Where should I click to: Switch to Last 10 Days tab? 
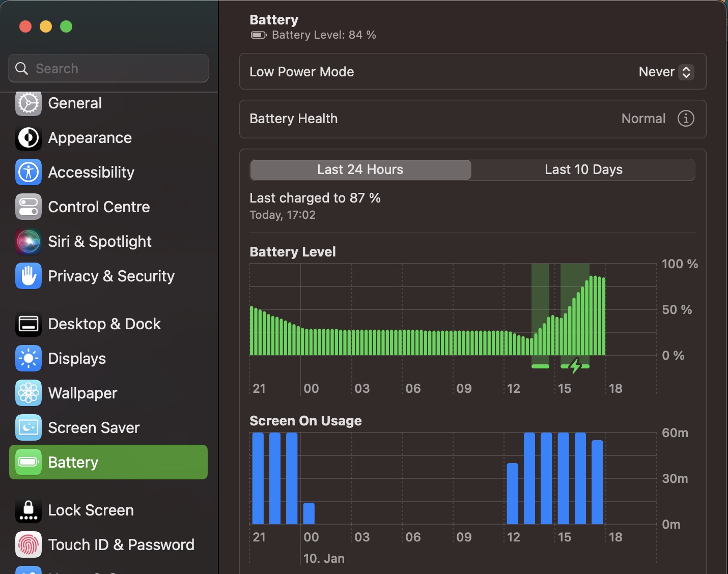click(x=583, y=170)
